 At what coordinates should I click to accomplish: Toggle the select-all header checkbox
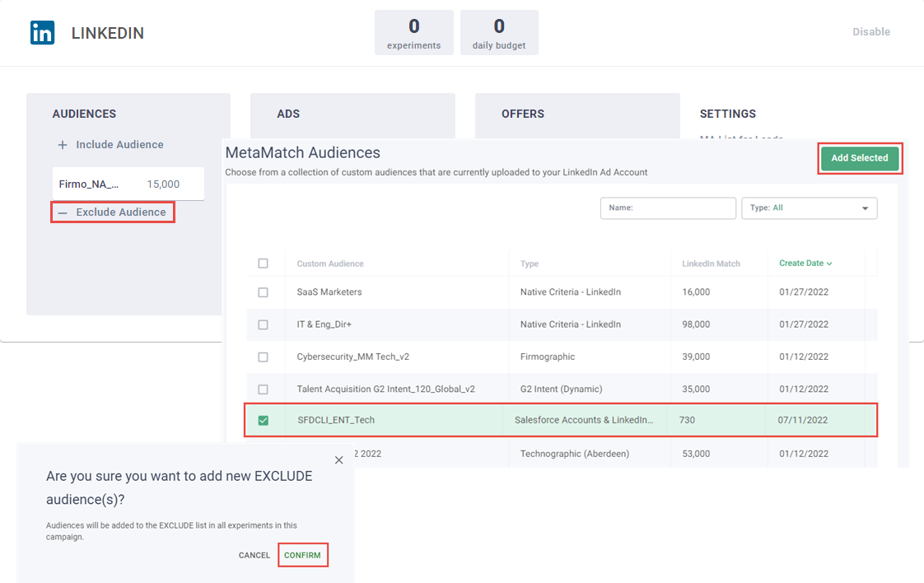click(x=264, y=264)
